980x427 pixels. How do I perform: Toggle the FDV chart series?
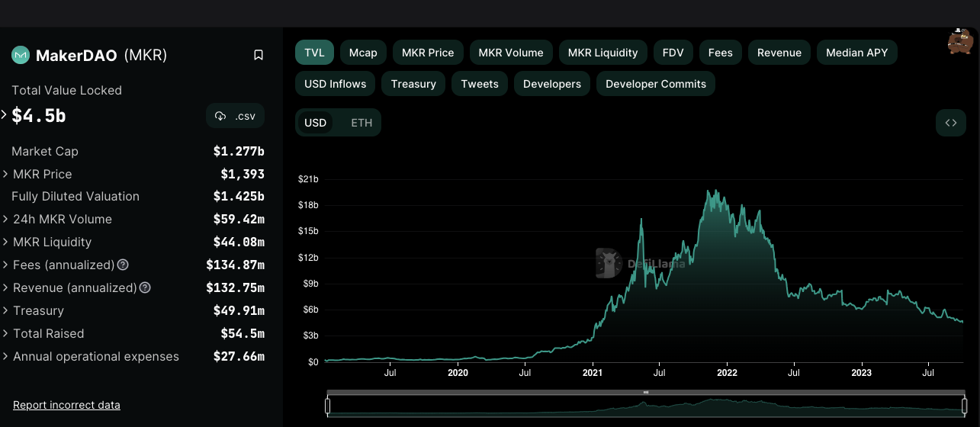[673, 53]
